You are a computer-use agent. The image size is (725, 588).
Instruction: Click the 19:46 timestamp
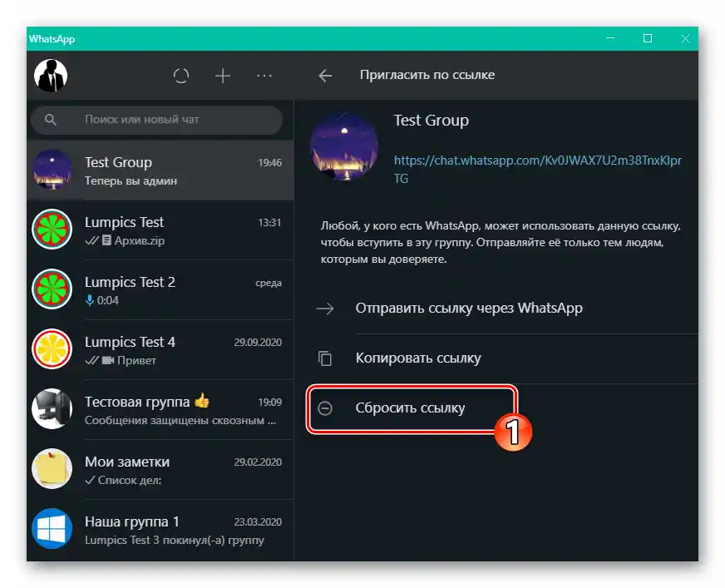click(269, 163)
